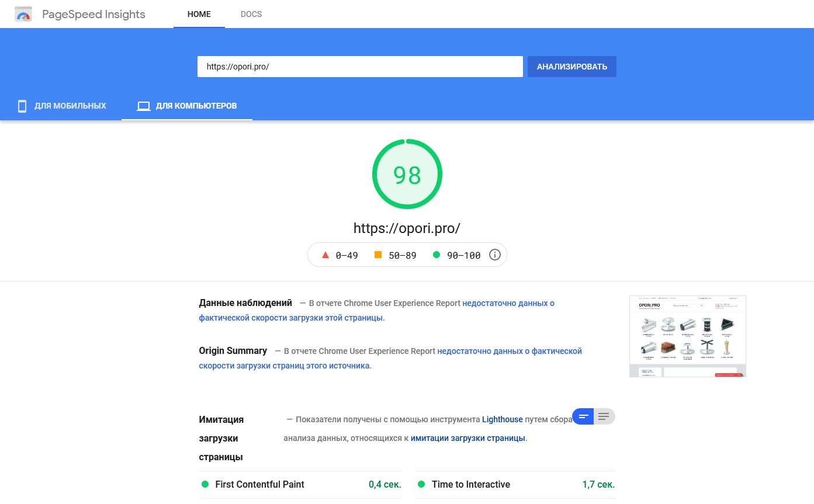
Task: Open Origin Summary insufficient-data link
Action: coord(390,359)
